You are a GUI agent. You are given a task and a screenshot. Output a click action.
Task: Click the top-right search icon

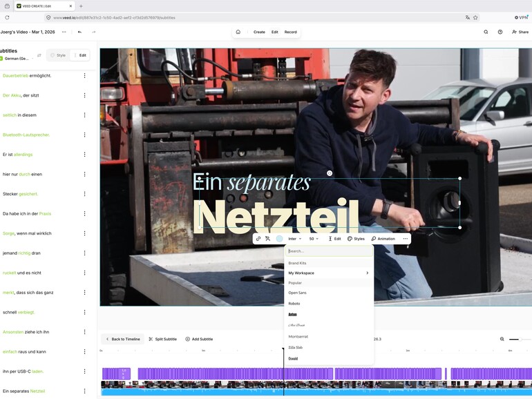click(486, 32)
